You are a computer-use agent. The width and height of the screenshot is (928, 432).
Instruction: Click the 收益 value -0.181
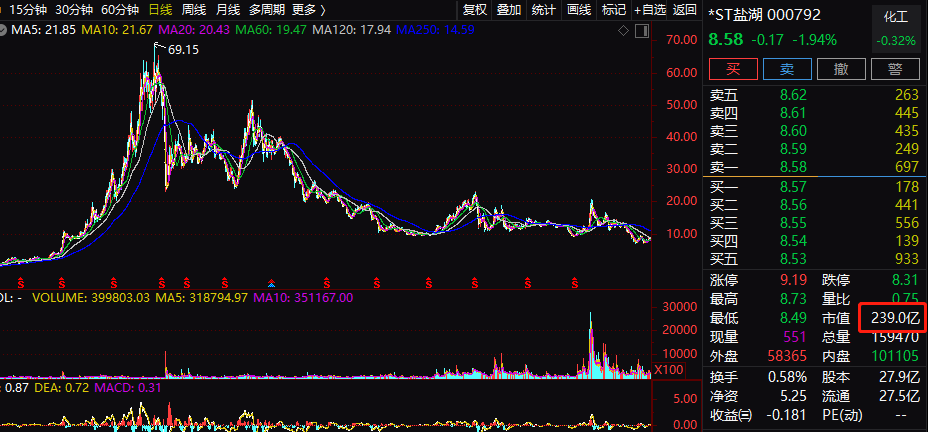787,415
